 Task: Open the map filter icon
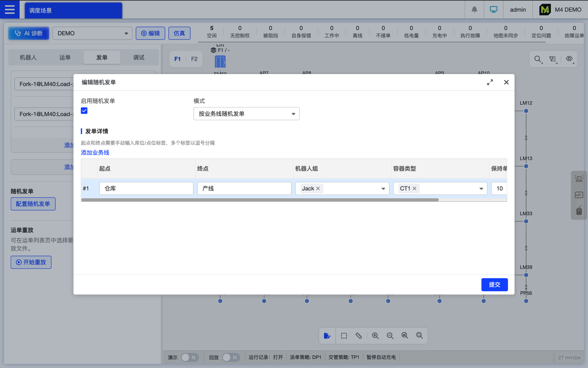click(x=553, y=59)
